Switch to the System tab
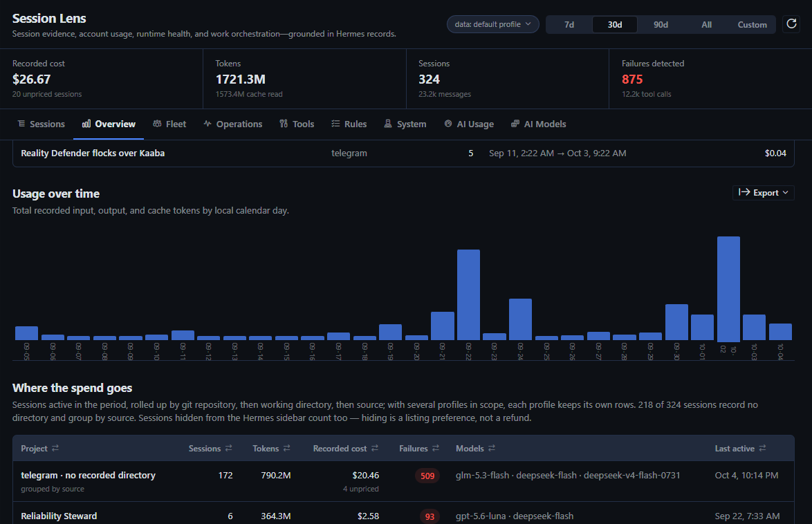The image size is (812, 524). point(405,124)
